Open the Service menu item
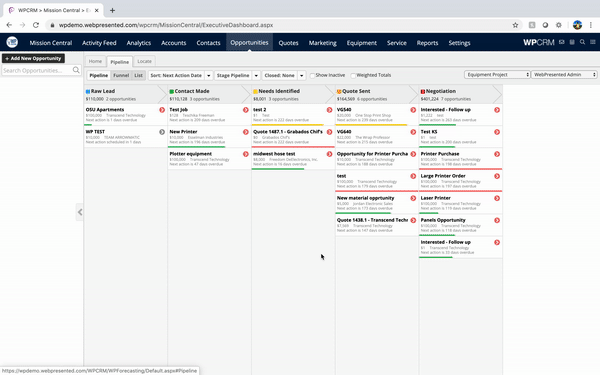 coord(396,43)
